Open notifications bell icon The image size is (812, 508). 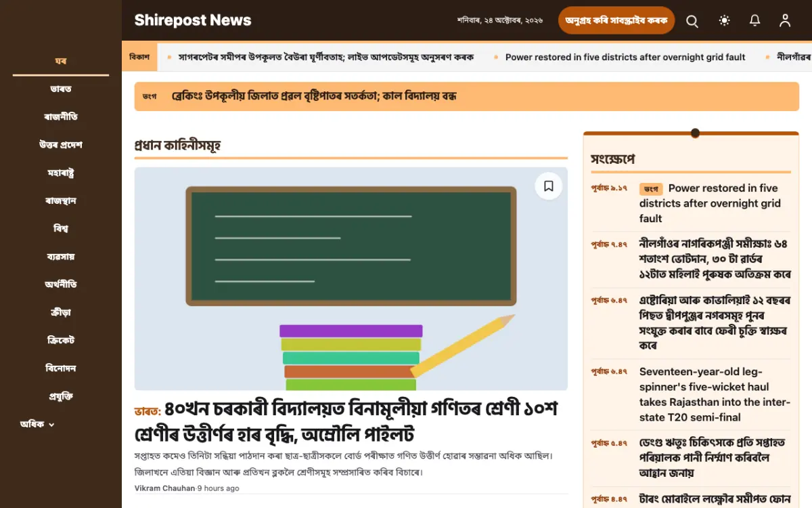(755, 21)
